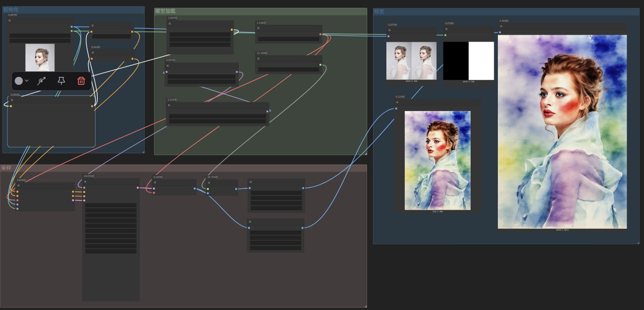Collapse the black-and-white mask preview node

(445, 29)
